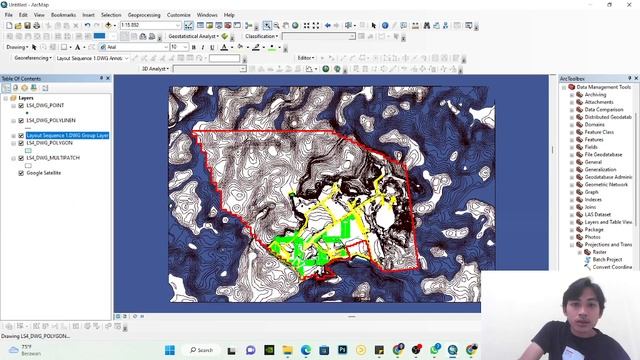640x360 pixels.
Task: Open the File menu
Action: [x=9, y=15]
